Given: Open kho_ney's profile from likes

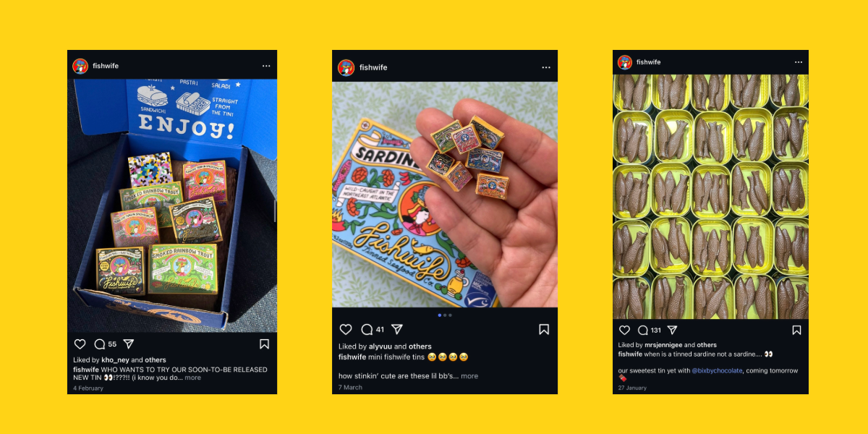Looking at the screenshot, I should coord(115,359).
